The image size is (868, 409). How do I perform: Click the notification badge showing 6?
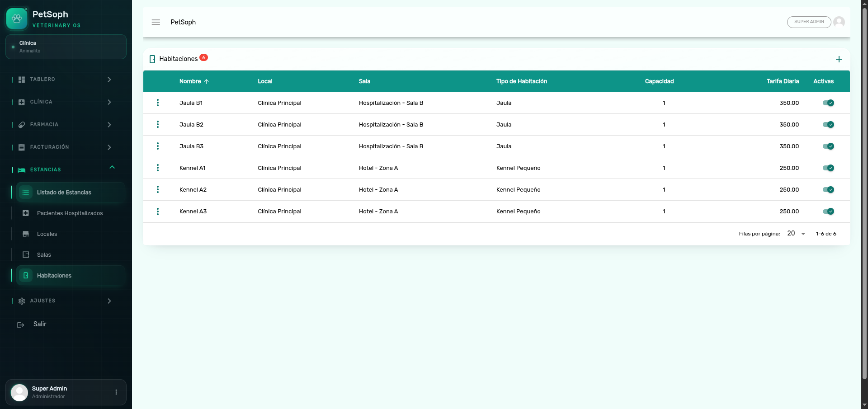204,57
